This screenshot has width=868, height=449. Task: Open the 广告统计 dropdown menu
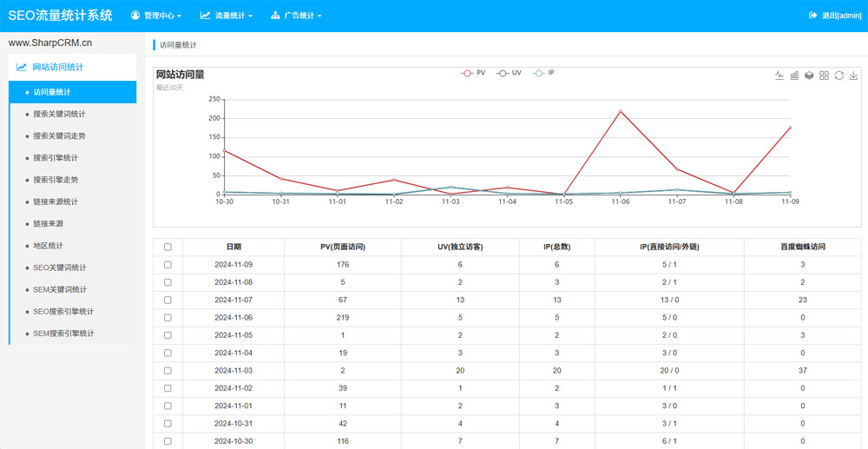[296, 16]
